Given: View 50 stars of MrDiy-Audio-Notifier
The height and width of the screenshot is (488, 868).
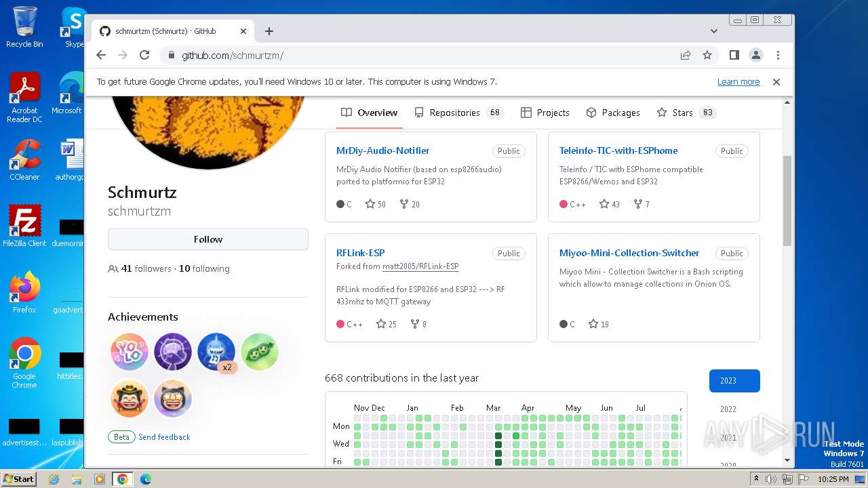Looking at the screenshot, I should [376, 204].
